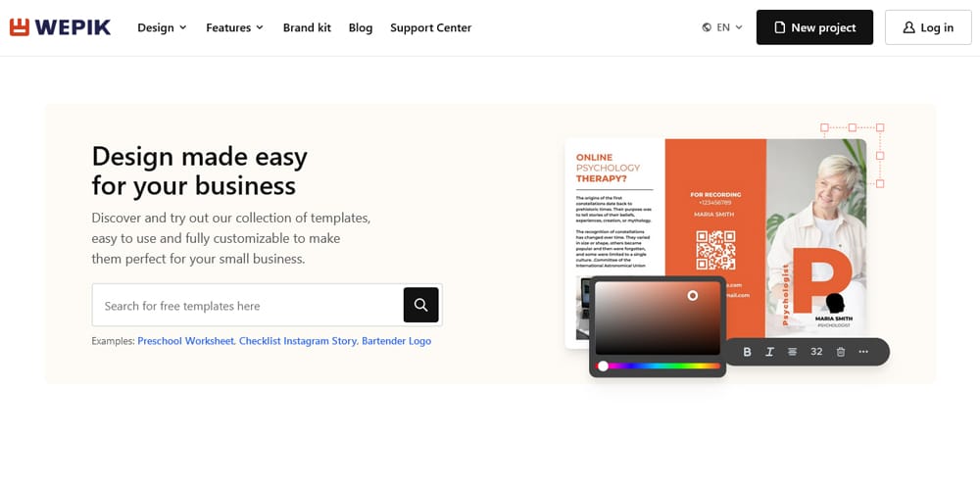Screen dimensions: 980x490
Task: Click the trash delete icon
Action: [x=840, y=352]
